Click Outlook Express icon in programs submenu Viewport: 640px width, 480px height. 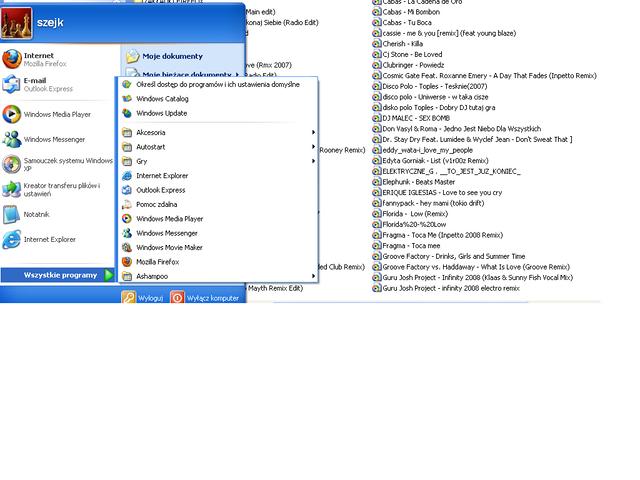point(127,190)
